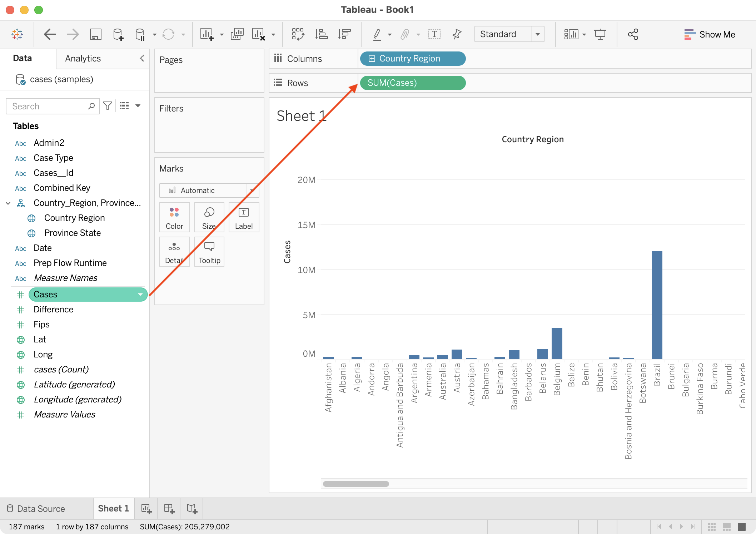The width and height of the screenshot is (756, 534).
Task: Click the Label button in Marks
Action: point(244,218)
